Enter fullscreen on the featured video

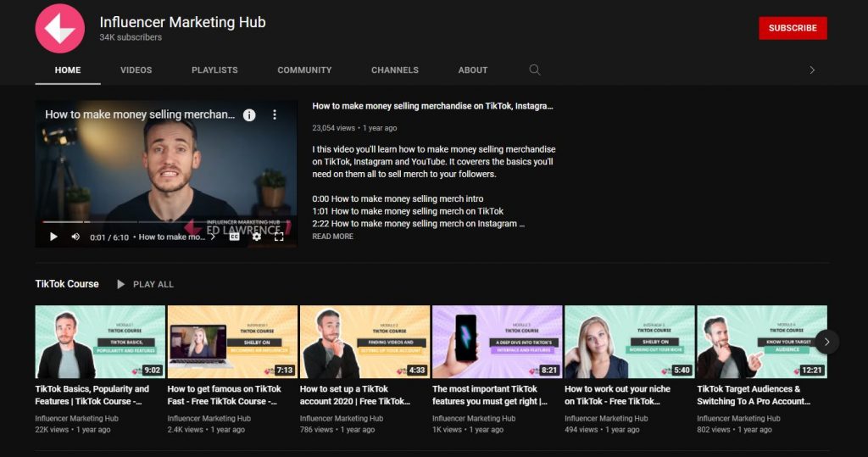tap(279, 237)
